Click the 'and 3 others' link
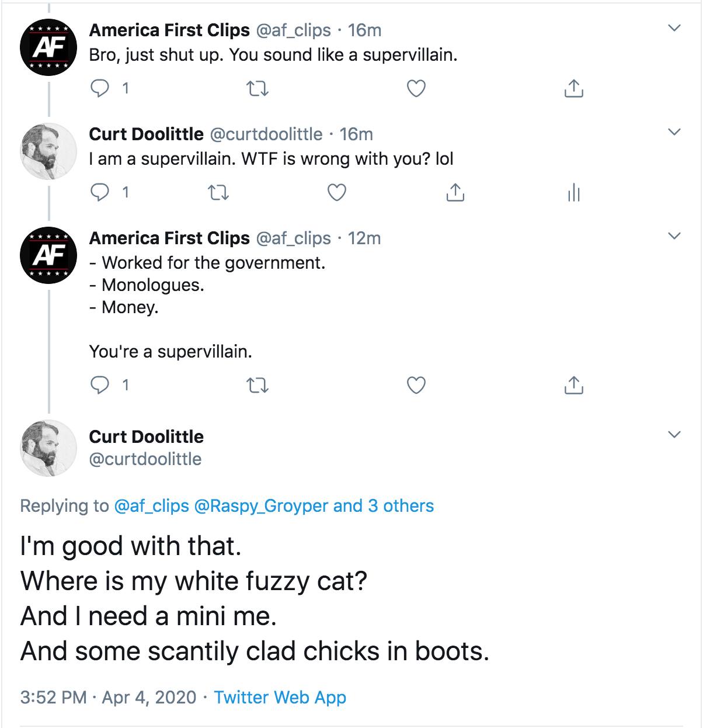This screenshot has height=728, width=703. point(384,505)
